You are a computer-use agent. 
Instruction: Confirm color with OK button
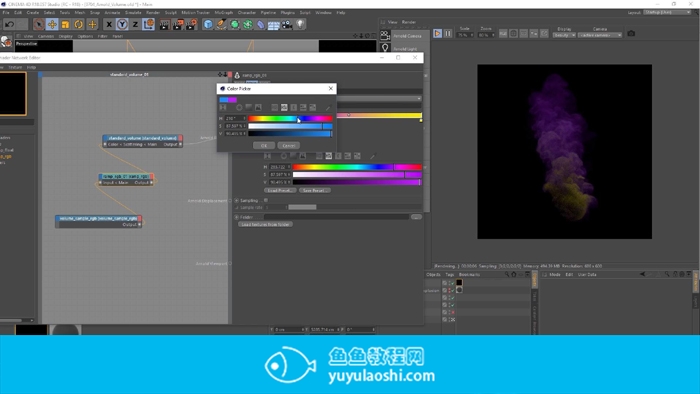coord(263,145)
